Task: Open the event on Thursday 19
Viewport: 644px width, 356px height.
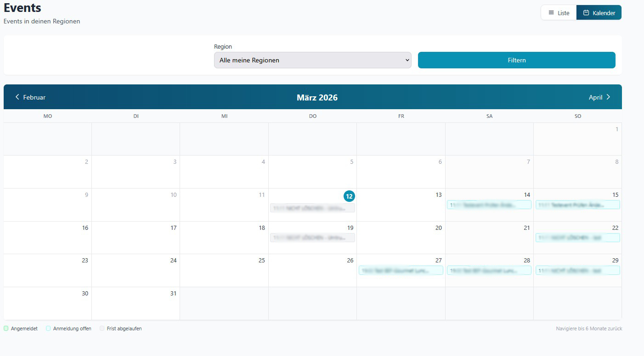Action: tap(312, 238)
